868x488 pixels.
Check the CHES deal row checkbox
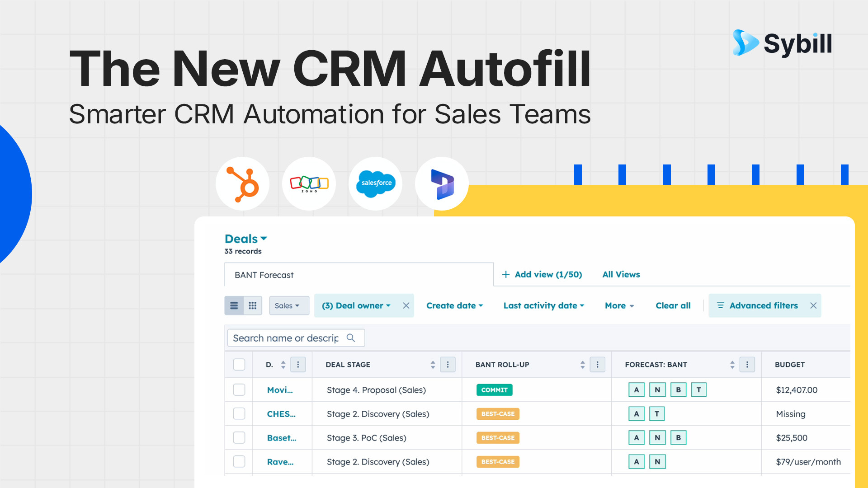239,413
